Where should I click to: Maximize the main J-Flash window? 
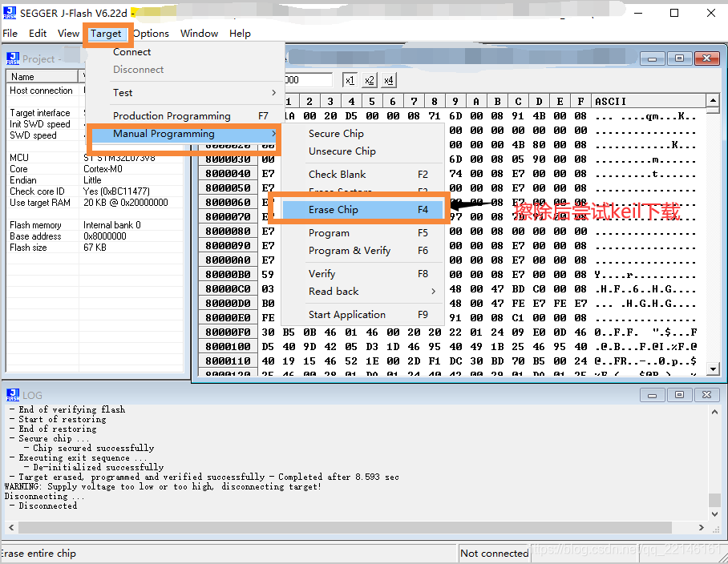[674, 13]
